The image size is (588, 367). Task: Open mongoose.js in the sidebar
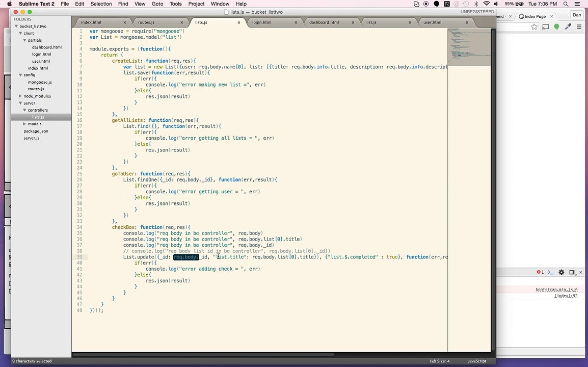(x=40, y=82)
